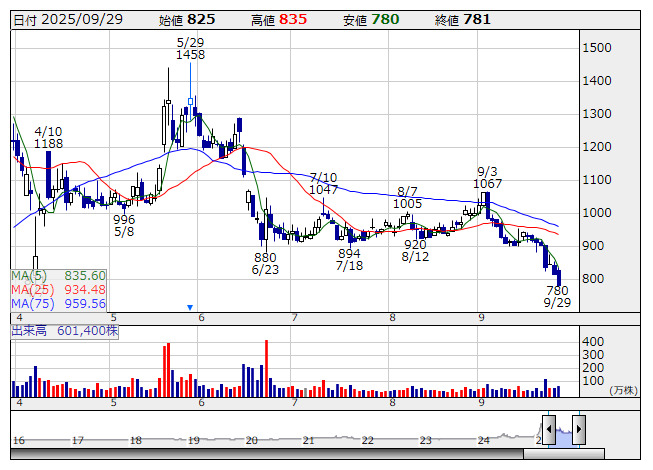
Task: Click the 高値 835 high price
Action: point(279,20)
